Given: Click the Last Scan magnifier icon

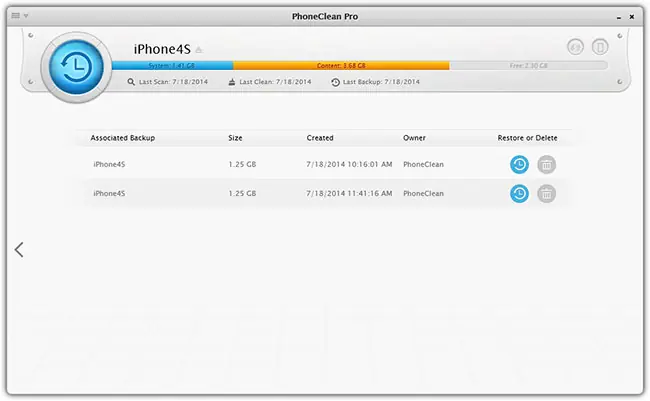Looking at the screenshot, I should pos(131,82).
